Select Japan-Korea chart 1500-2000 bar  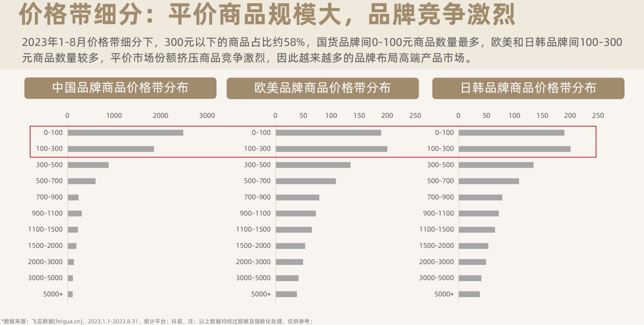click(474, 246)
